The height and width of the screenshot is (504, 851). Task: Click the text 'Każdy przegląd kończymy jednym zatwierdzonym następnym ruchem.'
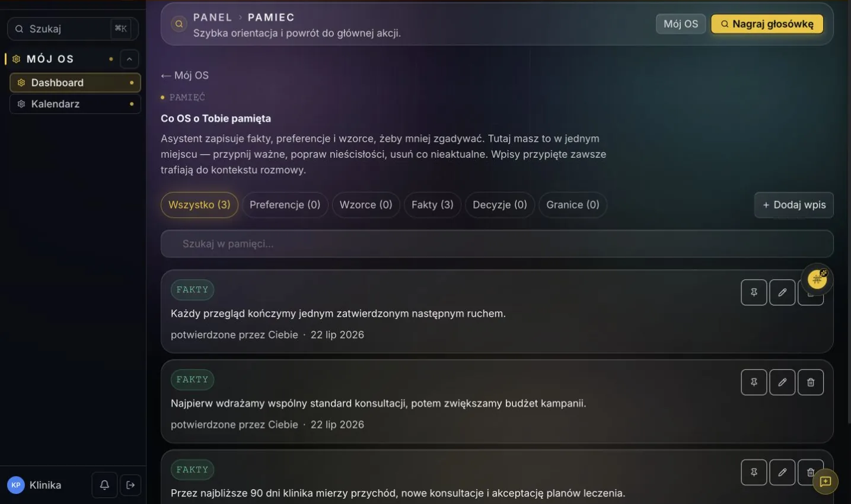click(338, 313)
